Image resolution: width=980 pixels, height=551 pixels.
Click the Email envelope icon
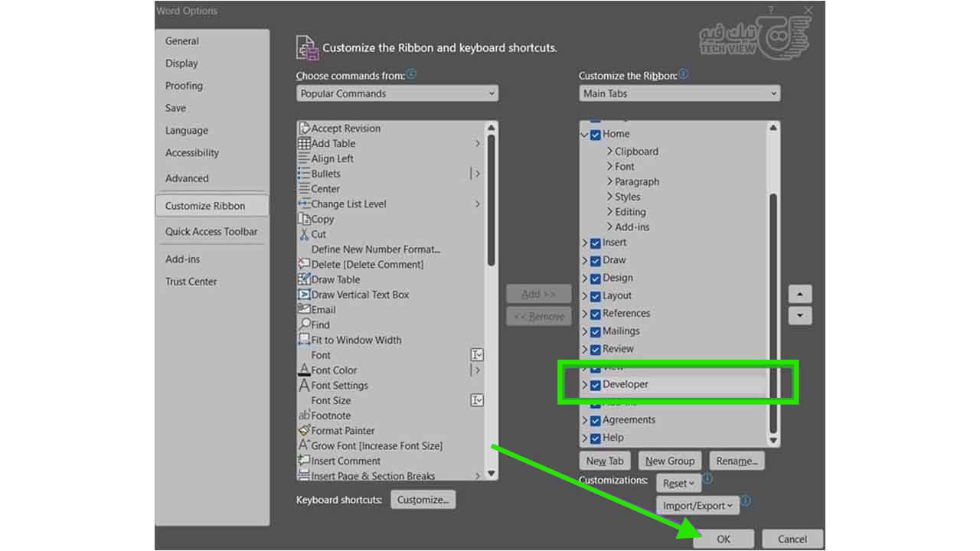point(304,309)
